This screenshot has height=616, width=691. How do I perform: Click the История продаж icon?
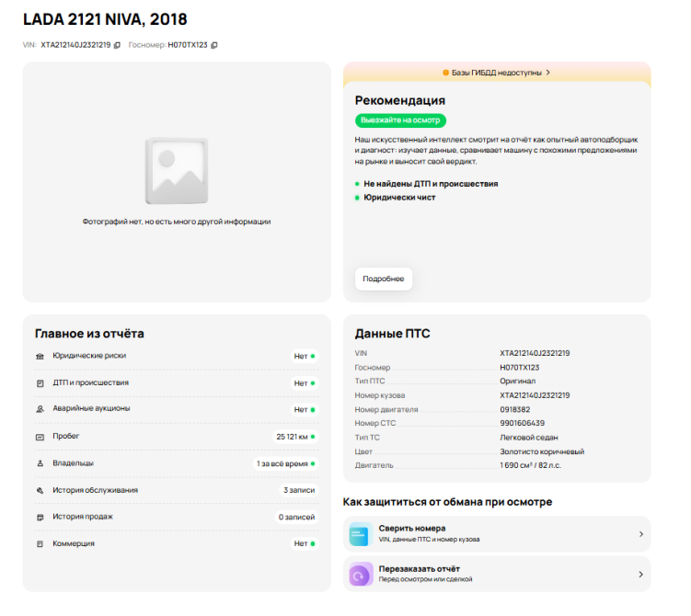[x=40, y=518]
